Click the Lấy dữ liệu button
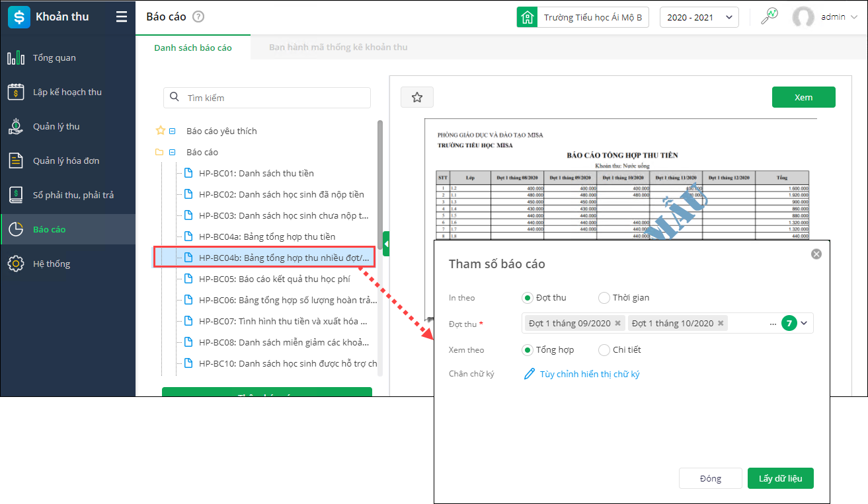 click(780, 479)
